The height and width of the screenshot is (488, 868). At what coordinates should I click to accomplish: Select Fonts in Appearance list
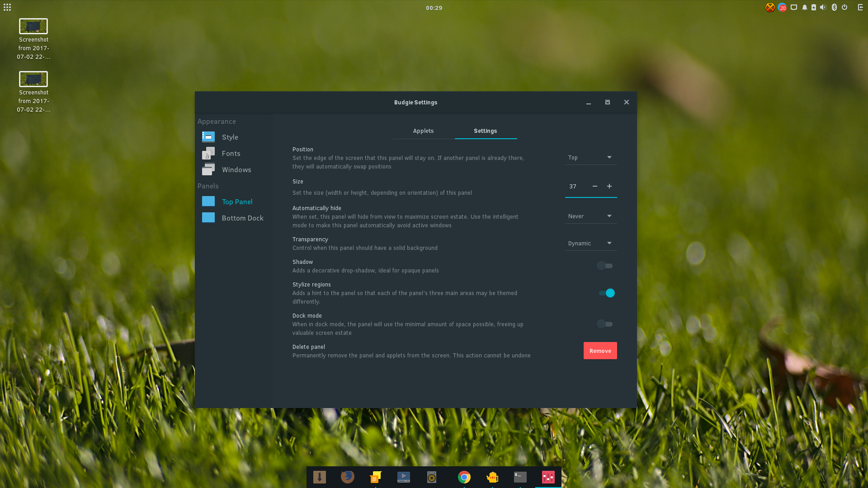pos(233,153)
